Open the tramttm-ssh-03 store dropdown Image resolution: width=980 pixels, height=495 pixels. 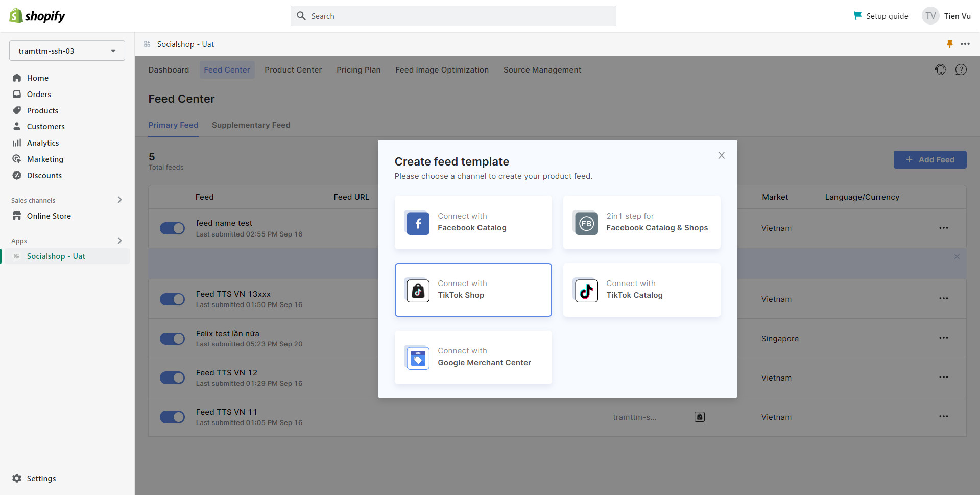pyautogui.click(x=67, y=51)
